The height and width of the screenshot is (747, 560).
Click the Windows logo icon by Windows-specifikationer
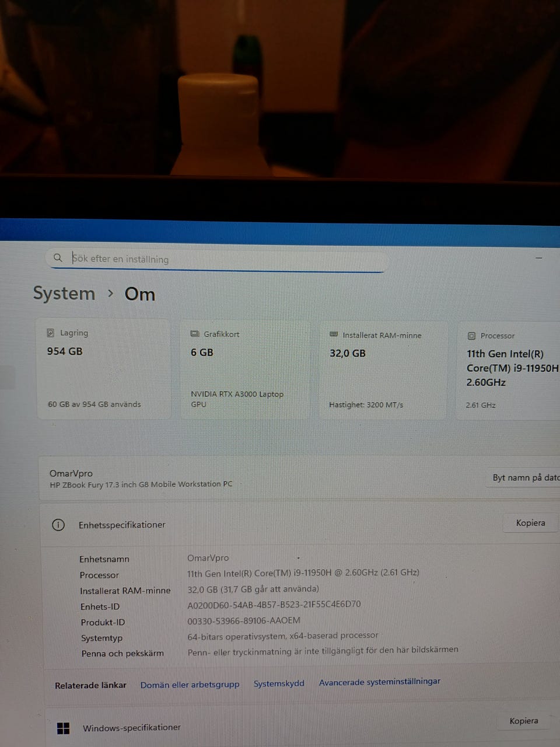63,728
